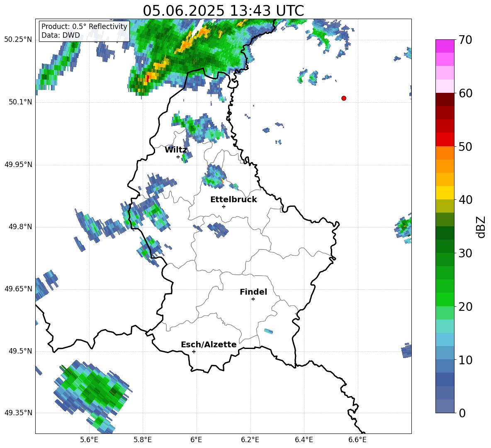The image size is (491, 448).
Task: Click the 40 tick on colorbar
Action: (465, 200)
